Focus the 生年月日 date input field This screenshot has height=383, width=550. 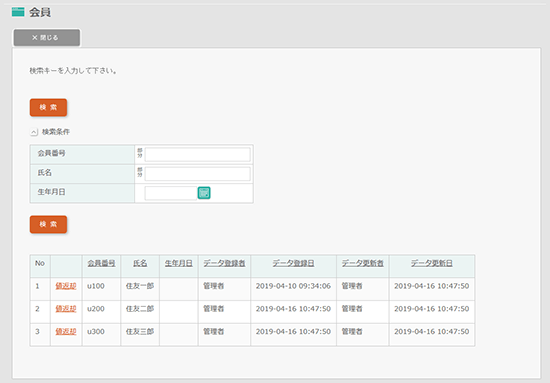pyautogui.click(x=171, y=193)
